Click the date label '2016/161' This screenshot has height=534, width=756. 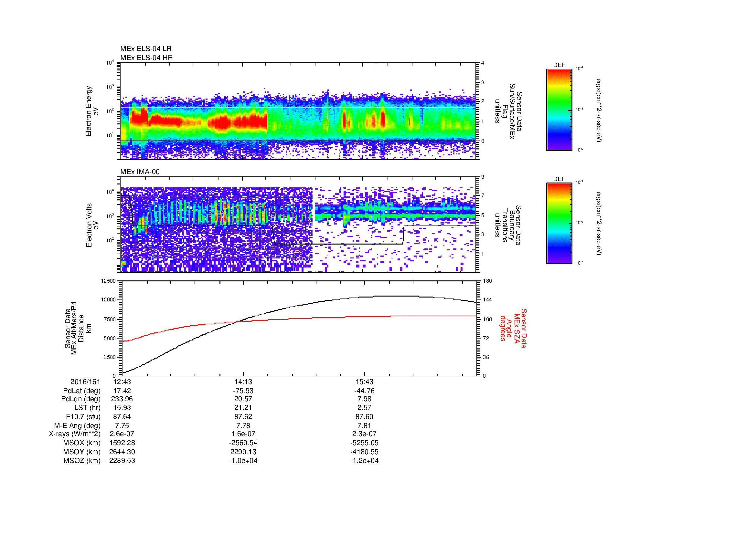pyautogui.click(x=85, y=382)
